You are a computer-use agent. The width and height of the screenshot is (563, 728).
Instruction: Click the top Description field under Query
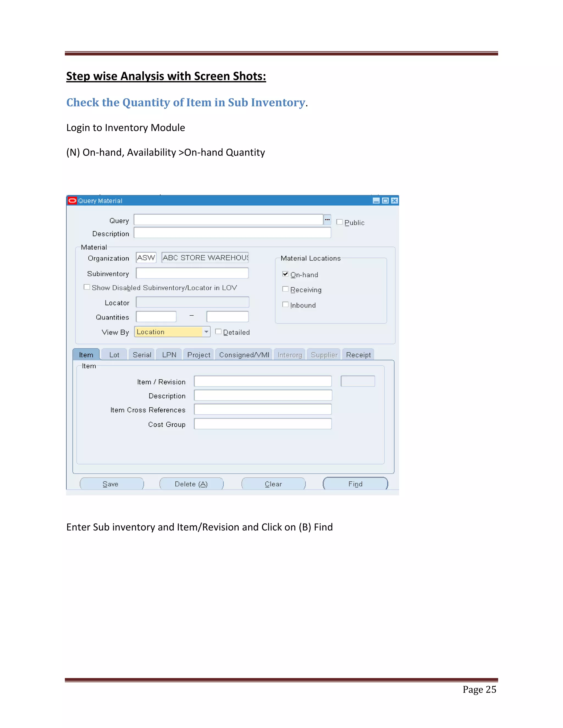point(233,233)
